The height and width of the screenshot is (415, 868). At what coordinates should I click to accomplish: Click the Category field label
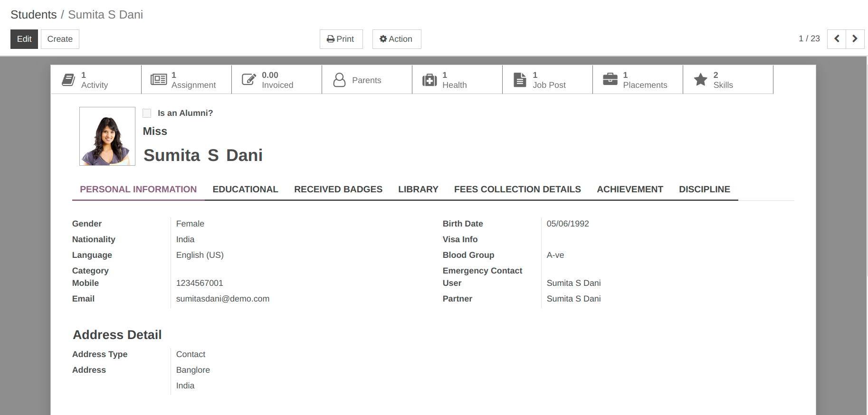tap(90, 271)
